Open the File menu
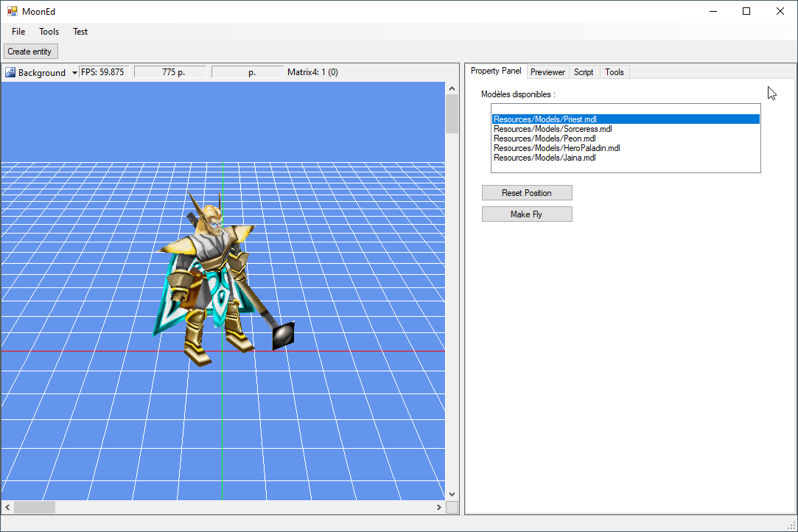The width and height of the screenshot is (798, 532). tap(18, 32)
